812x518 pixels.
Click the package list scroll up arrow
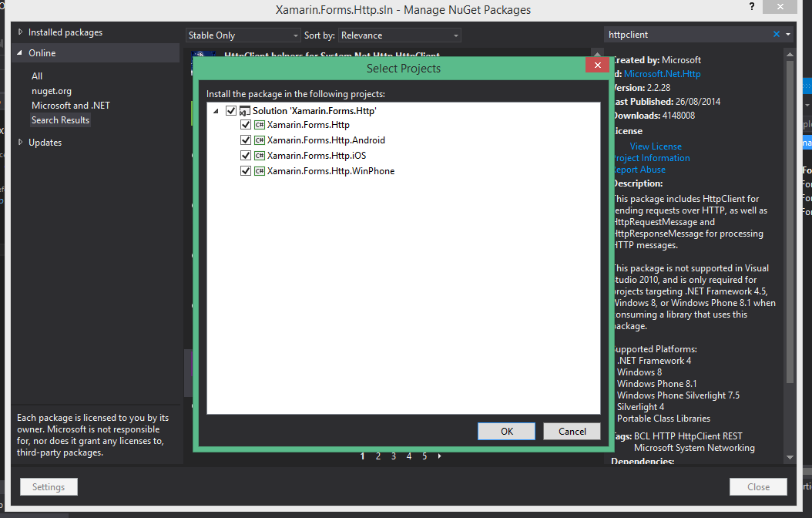point(598,54)
